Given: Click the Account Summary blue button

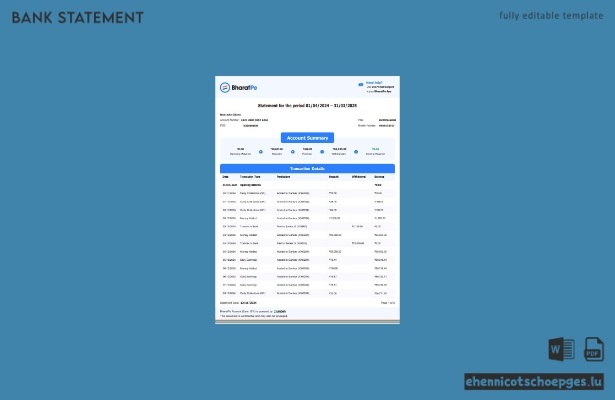Looking at the screenshot, I should pyautogui.click(x=308, y=138).
